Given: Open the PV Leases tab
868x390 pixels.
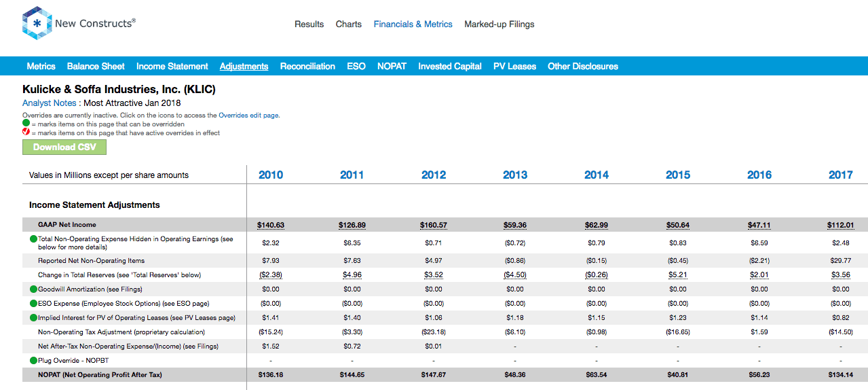Looking at the screenshot, I should point(514,66).
